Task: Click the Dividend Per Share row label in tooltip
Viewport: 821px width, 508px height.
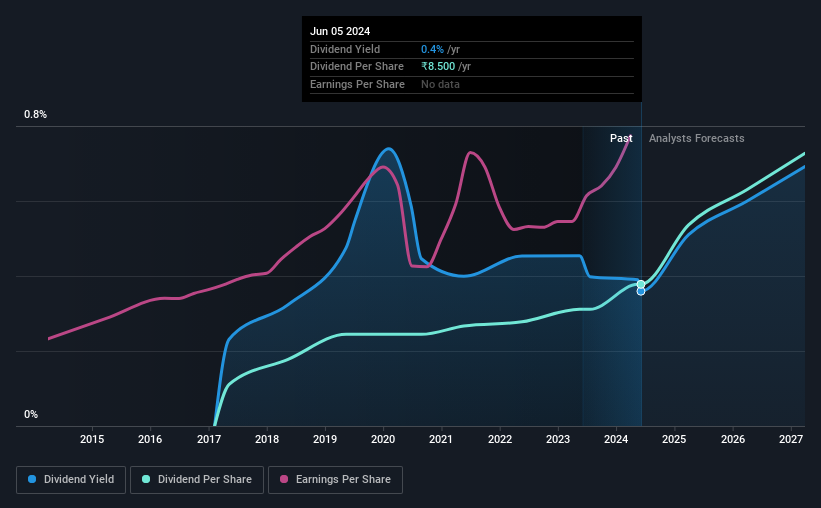Action: point(357,67)
